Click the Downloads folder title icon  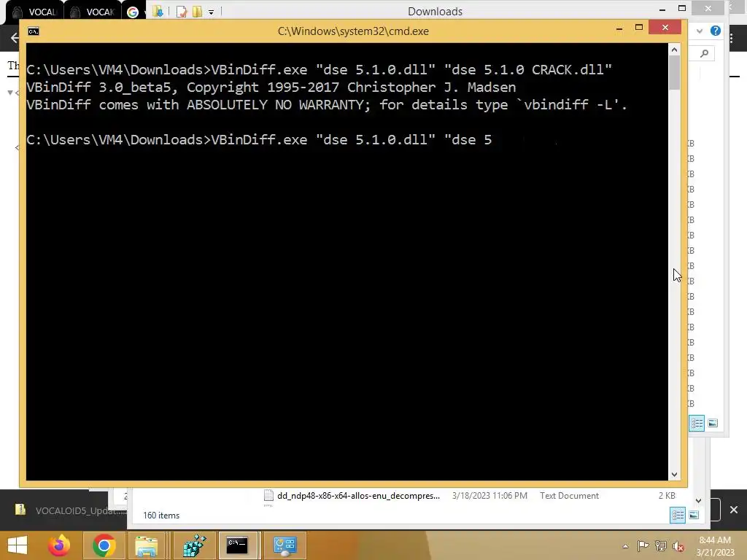coord(158,12)
